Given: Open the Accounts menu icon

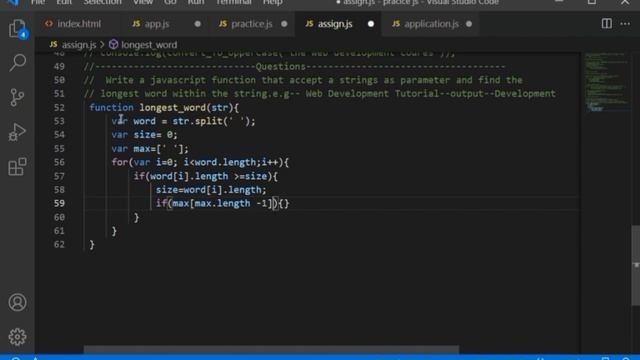Looking at the screenshot, I should (17, 302).
